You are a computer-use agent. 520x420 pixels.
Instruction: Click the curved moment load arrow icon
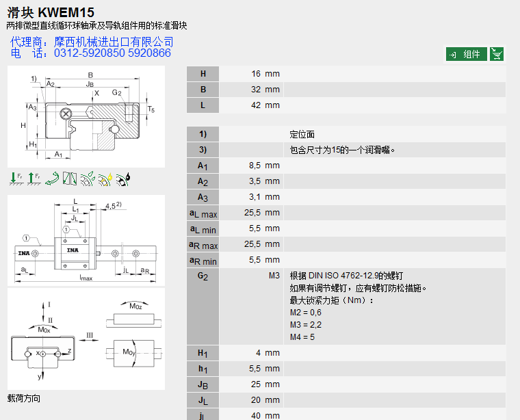click(51, 179)
